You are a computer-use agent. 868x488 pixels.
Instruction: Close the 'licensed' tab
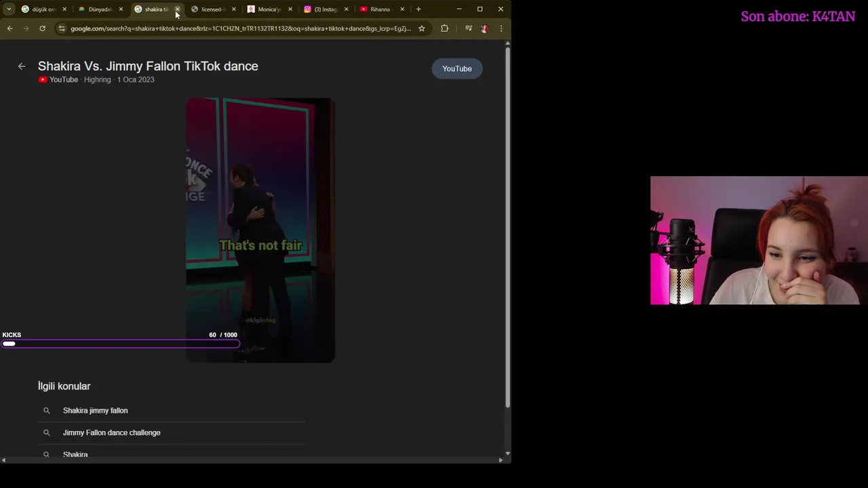pyautogui.click(x=233, y=9)
